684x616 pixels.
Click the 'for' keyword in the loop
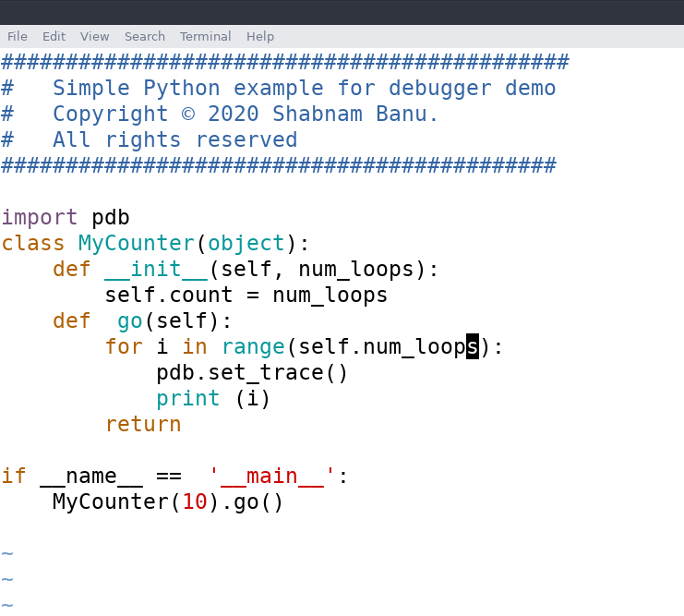[124, 347]
